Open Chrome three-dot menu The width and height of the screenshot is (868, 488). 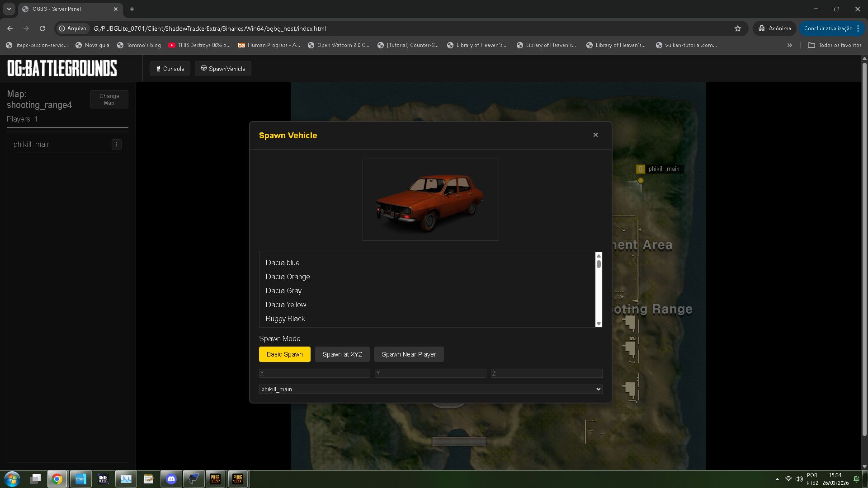[x=858, y=28]
